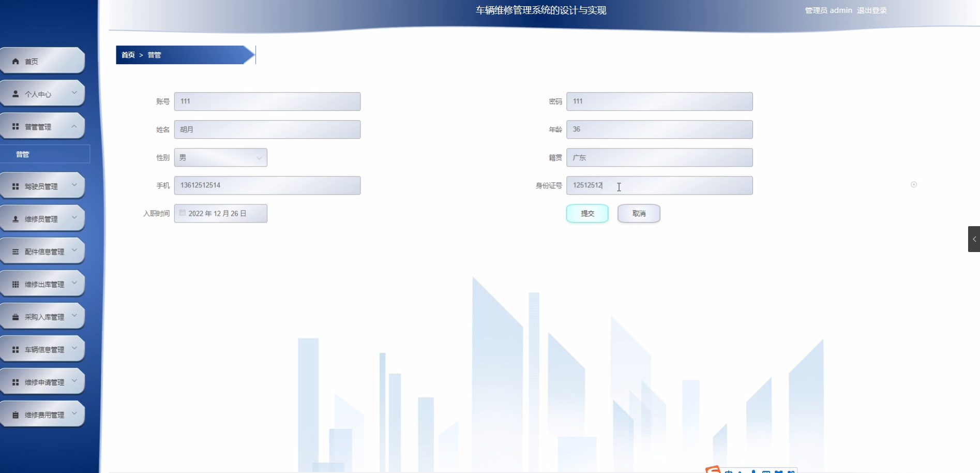Click the user icon of 维修员管理
The height and width of the screenshot is (473, 980).
coord(16,219)
